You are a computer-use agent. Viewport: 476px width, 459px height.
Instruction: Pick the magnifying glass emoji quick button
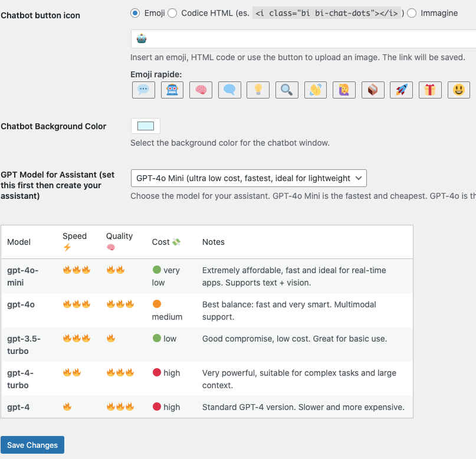(x=287, y=90)
